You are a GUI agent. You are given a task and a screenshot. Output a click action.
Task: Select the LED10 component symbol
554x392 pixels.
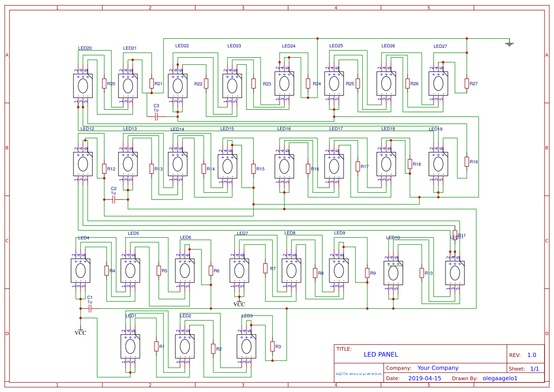(393, 273)
